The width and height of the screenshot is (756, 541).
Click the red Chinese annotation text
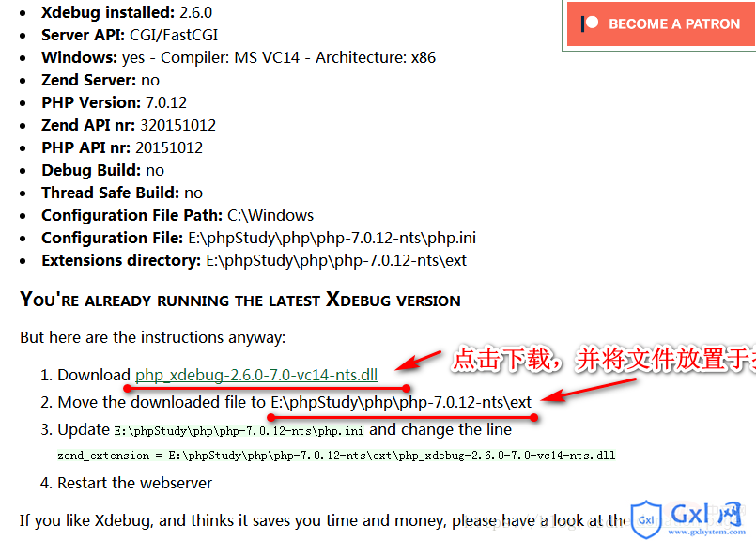point(604,359)
